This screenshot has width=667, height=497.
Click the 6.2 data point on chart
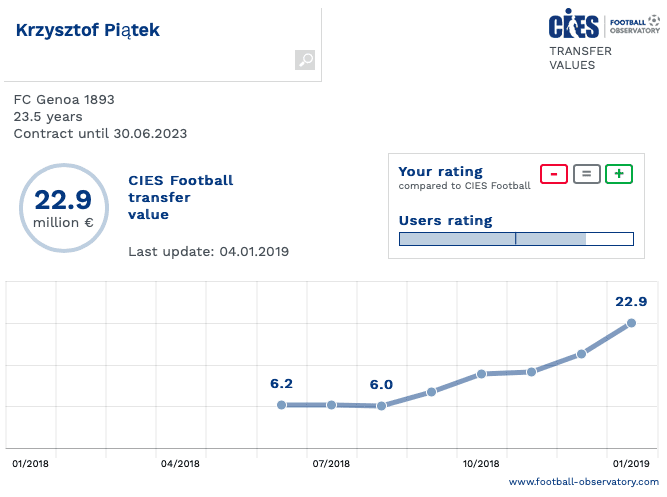[x=281, y=405]
